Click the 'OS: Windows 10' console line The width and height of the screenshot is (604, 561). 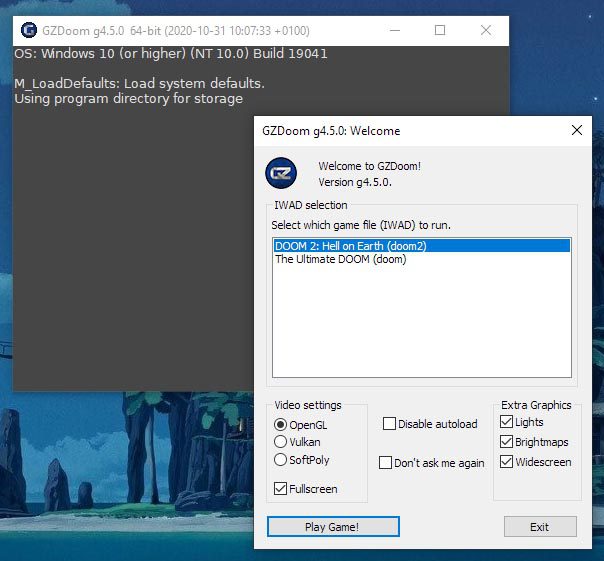point(171,54)
